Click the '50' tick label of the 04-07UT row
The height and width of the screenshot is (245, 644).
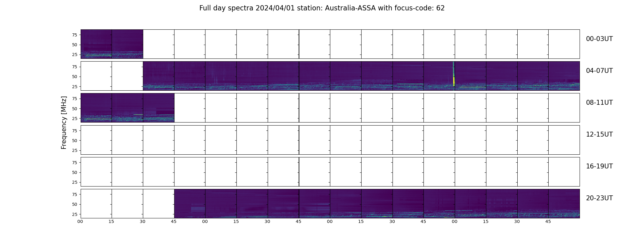75,77
